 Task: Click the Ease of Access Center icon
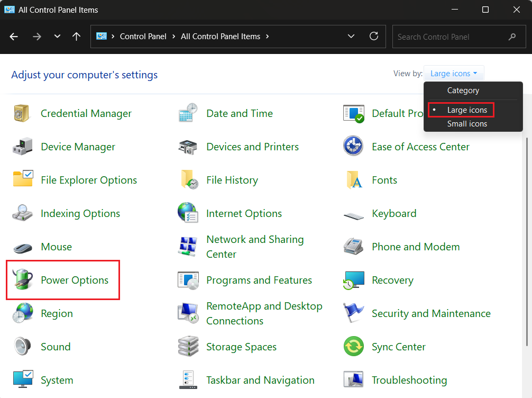tap(353, 147)
